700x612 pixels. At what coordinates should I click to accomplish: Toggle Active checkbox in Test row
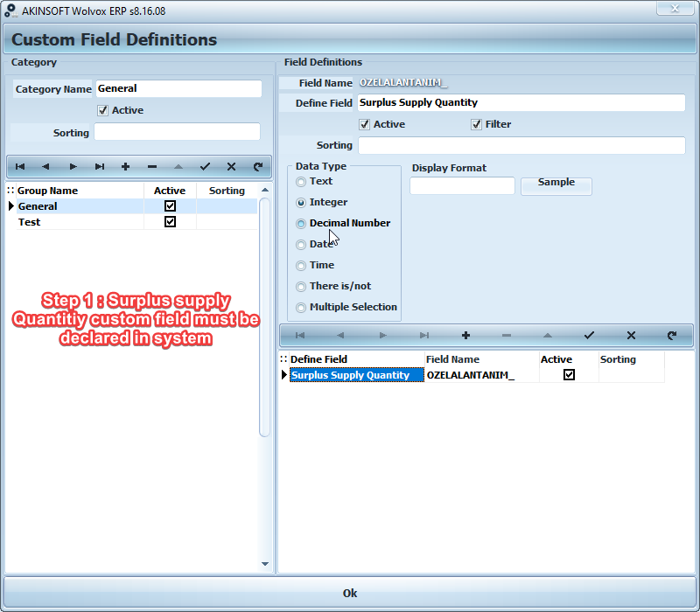pos(170,222)
